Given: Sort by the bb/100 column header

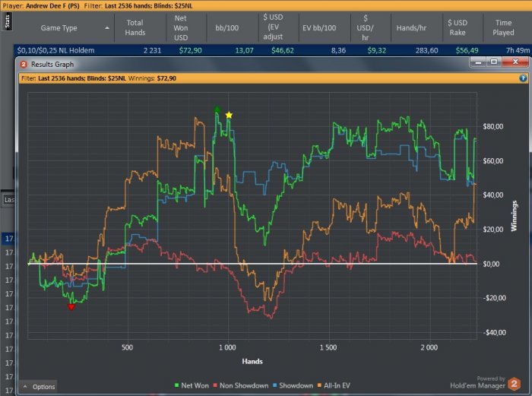Looking at the screenshot, I should coord(224,28).
